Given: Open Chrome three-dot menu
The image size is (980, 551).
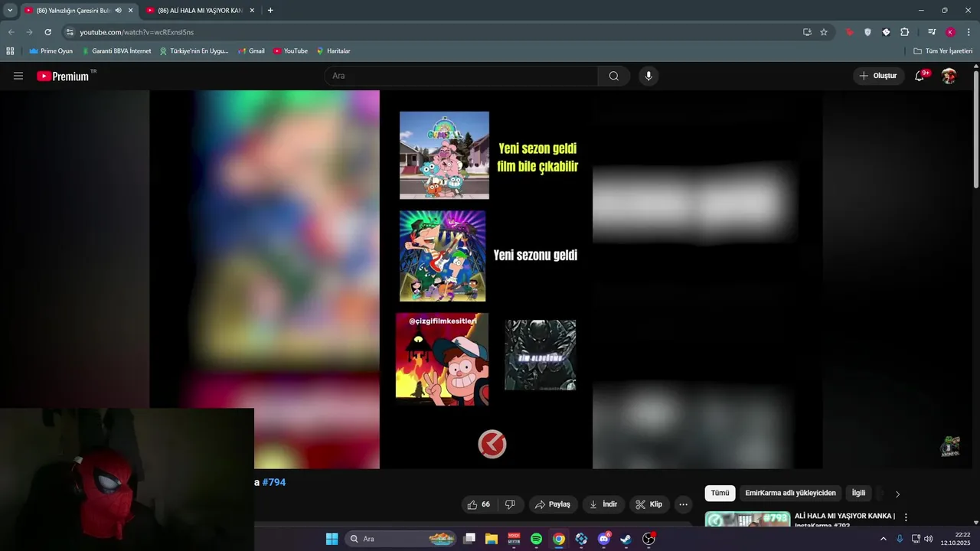Looking at the screenshot, I should [x=969, y=32].
